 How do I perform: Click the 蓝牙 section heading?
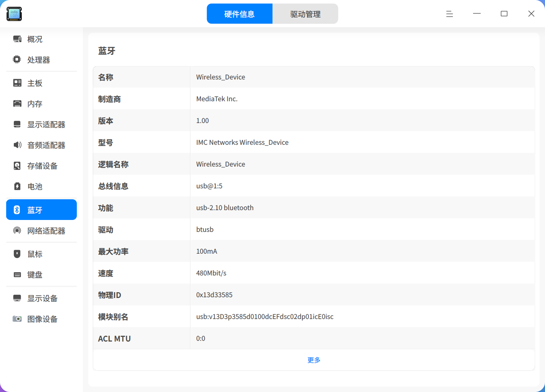(x=107, y=51)
